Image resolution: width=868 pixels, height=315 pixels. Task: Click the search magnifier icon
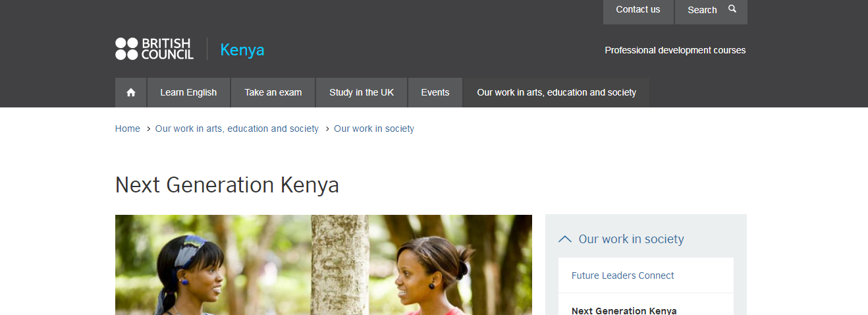click(x=732, y=9)
